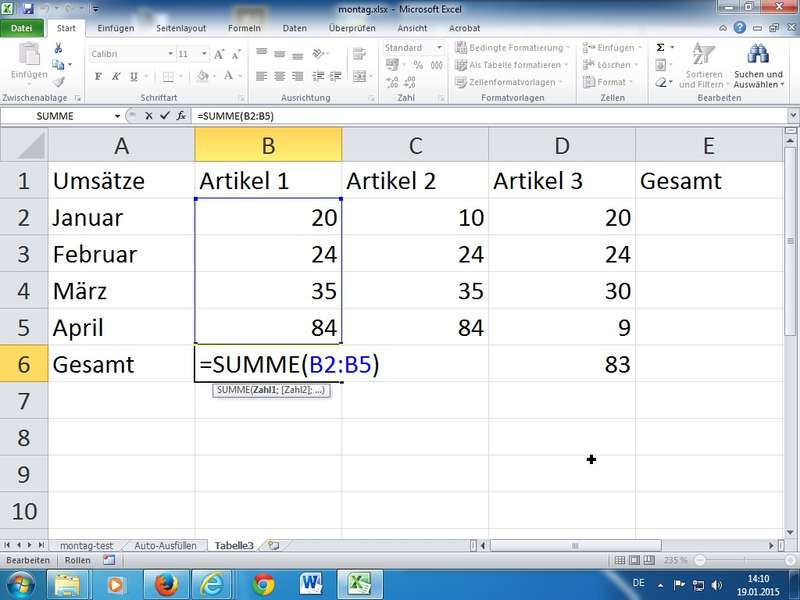Click the Datei button
The width and height of the screenshot is (800, 600).
click(x=21, y=29)
